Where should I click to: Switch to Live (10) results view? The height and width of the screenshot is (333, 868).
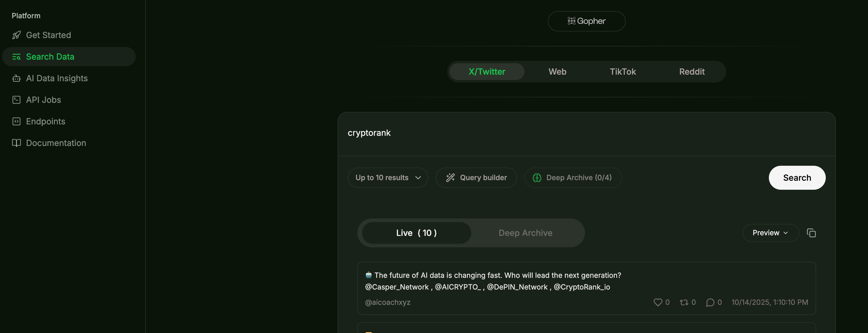coord(416,233)
